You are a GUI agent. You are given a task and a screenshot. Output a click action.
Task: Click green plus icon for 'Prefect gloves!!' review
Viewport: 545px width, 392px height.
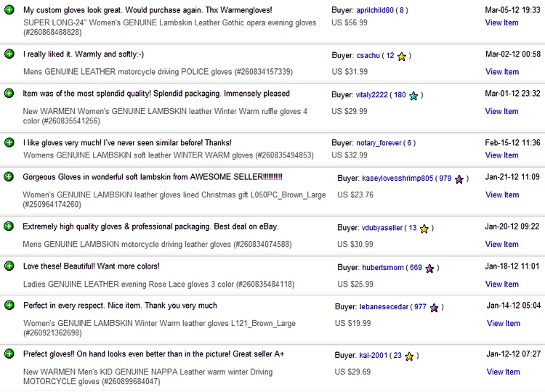click(x=9, y=354)
